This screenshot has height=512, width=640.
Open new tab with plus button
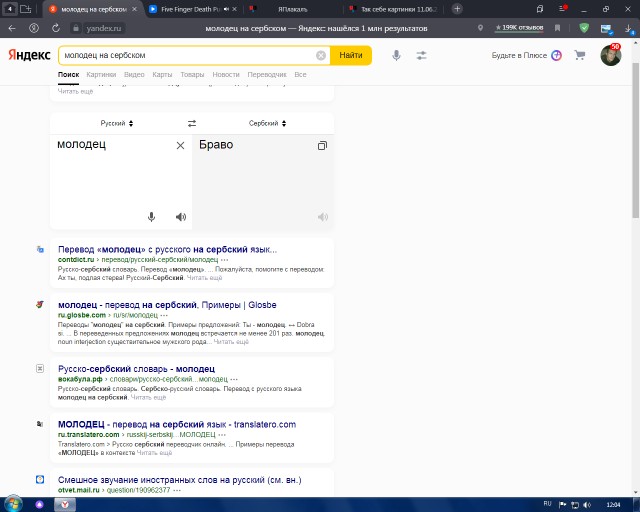457,9
